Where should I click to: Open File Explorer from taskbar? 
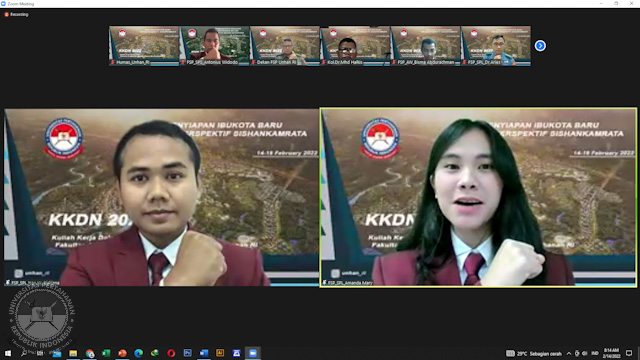(73, 353)
